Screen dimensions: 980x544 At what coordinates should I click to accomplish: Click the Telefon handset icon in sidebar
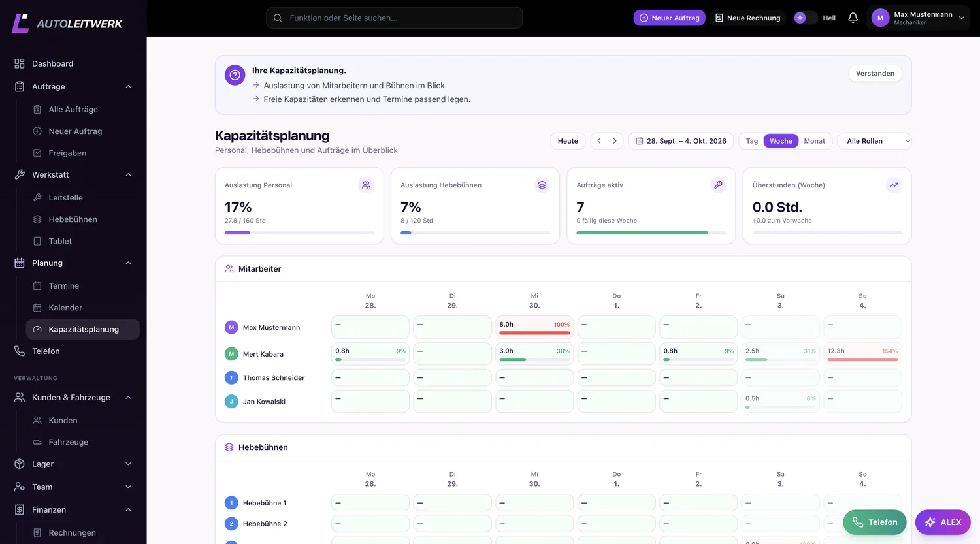click(x=20, y=351)
